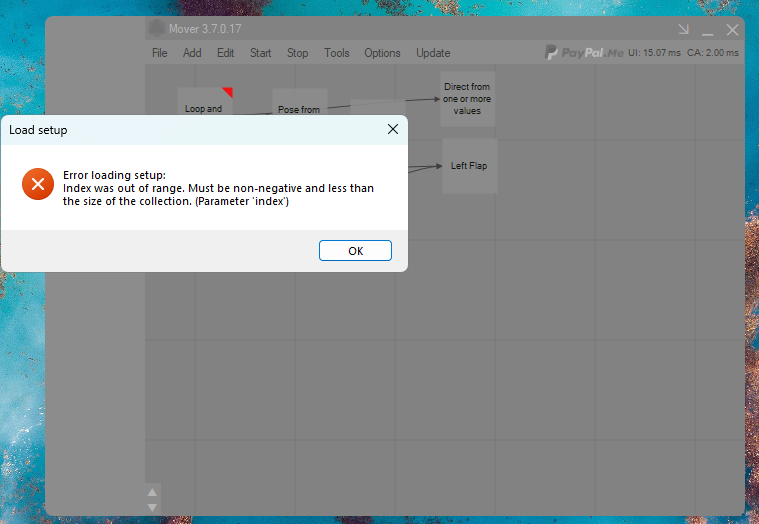The height and width of the screenshot is (524, 759).
Task: Select the Left Flap node
Action: click(x=469, y=165)
